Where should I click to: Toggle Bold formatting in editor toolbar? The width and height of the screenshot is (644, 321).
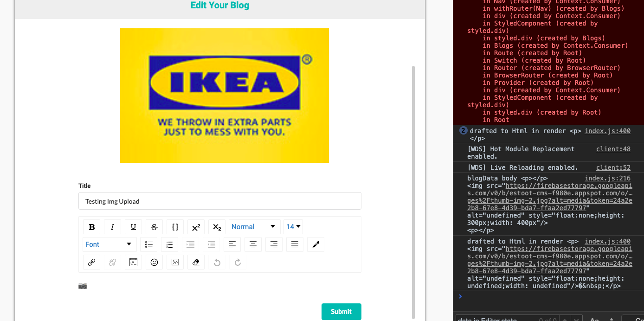click(x=91, y=227)
